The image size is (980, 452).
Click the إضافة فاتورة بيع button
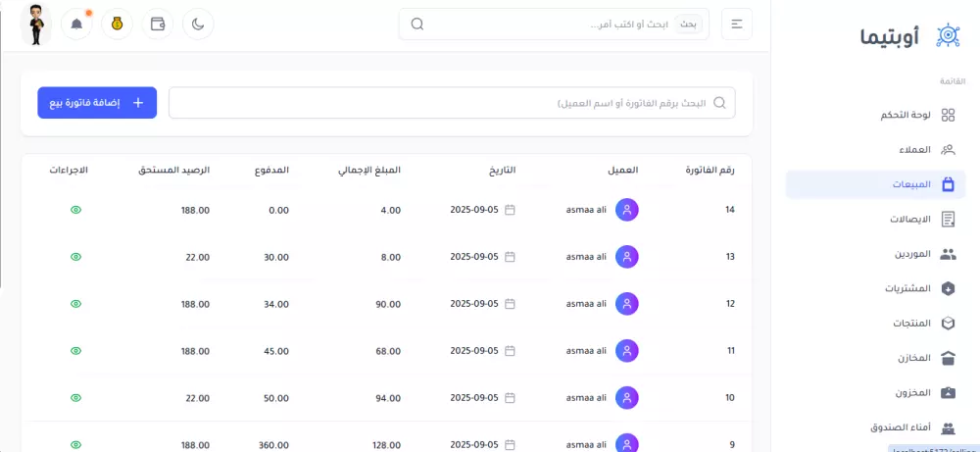(x=97, y=103)
